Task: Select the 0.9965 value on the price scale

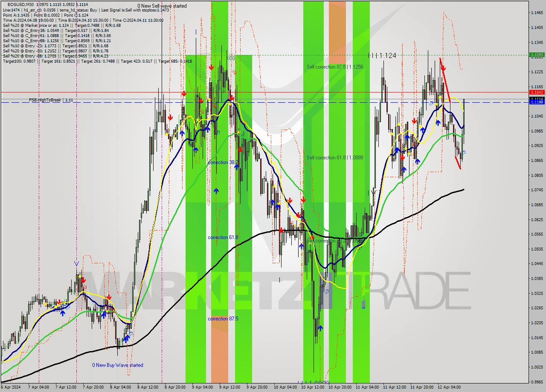Action: (x=536, y=382)
